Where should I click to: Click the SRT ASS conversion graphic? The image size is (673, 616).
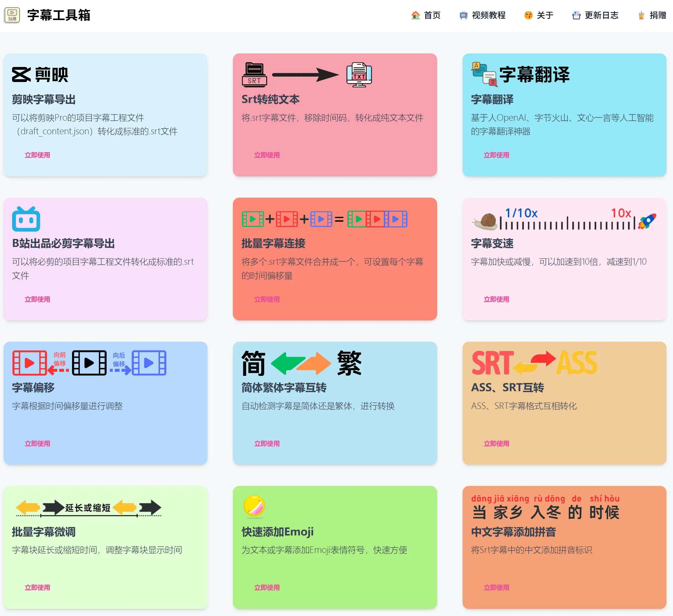tap(535, 363)
